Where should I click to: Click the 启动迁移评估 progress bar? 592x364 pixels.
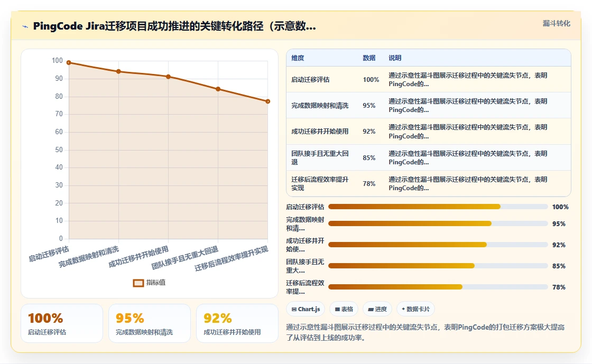(x=438, y=207)
